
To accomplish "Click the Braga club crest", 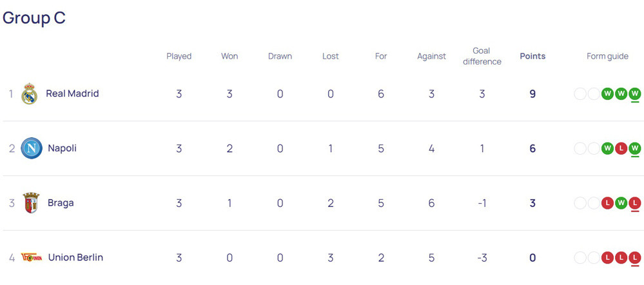I will click(x=31, y=203).
